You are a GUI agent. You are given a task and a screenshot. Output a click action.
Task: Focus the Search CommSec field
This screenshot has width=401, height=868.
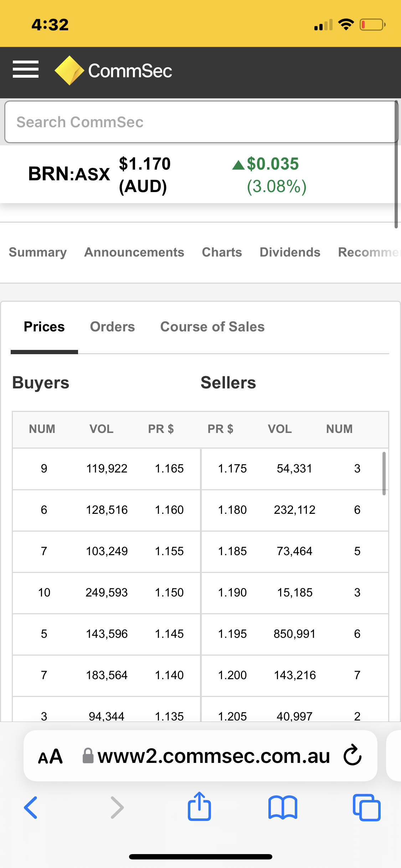[200, 122]
